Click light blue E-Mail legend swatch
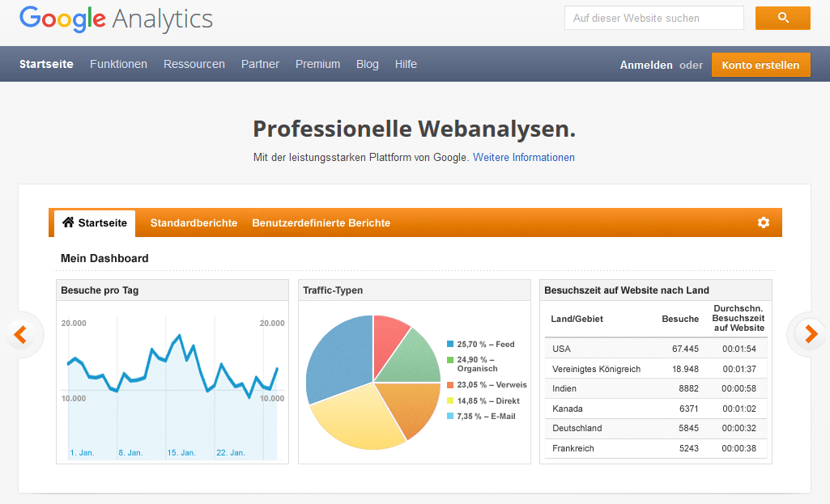 coord(450,416)
